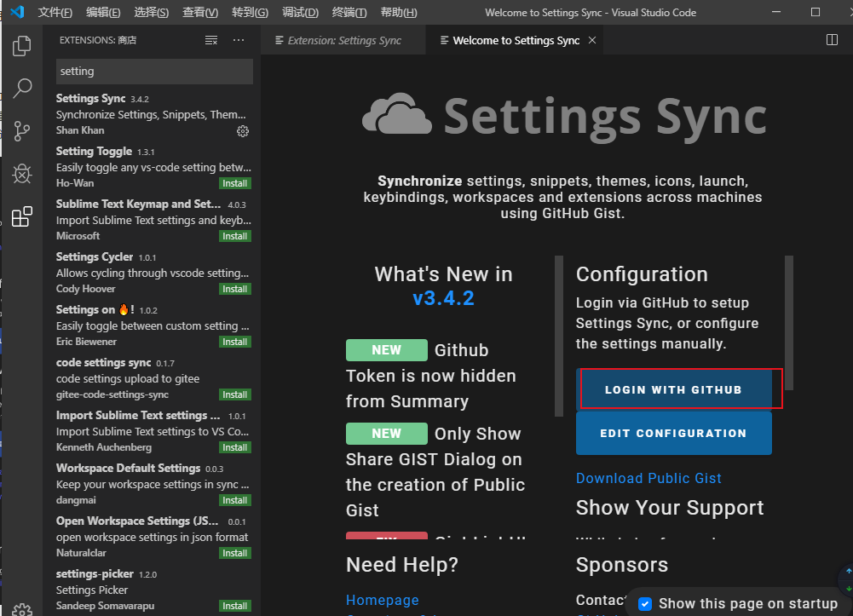Image resolution: width=853 pixels, height=616 pixels.
Task: Select the Settings Cycler extension title
Action: pos(95,256)
